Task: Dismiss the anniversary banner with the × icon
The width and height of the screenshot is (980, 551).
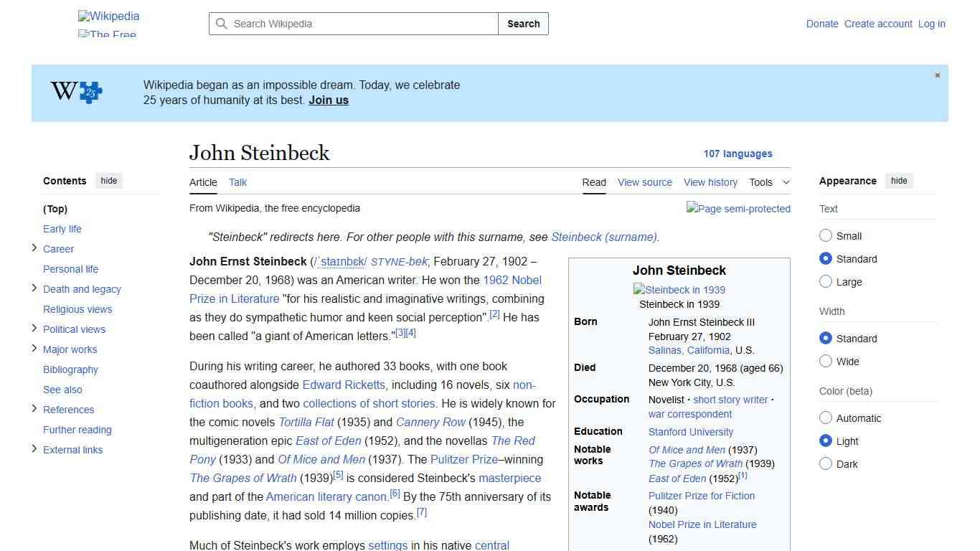Action: pyautogui.click(x=937, y=75)
